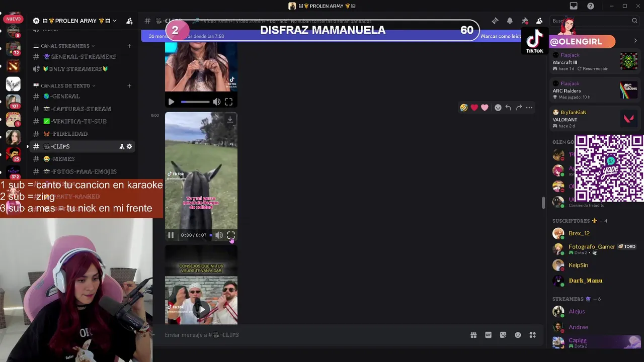The height and width of the screenshot is (362, 644).
Task: Edit CLIPS channel settings gear
Action: point(129,146)
